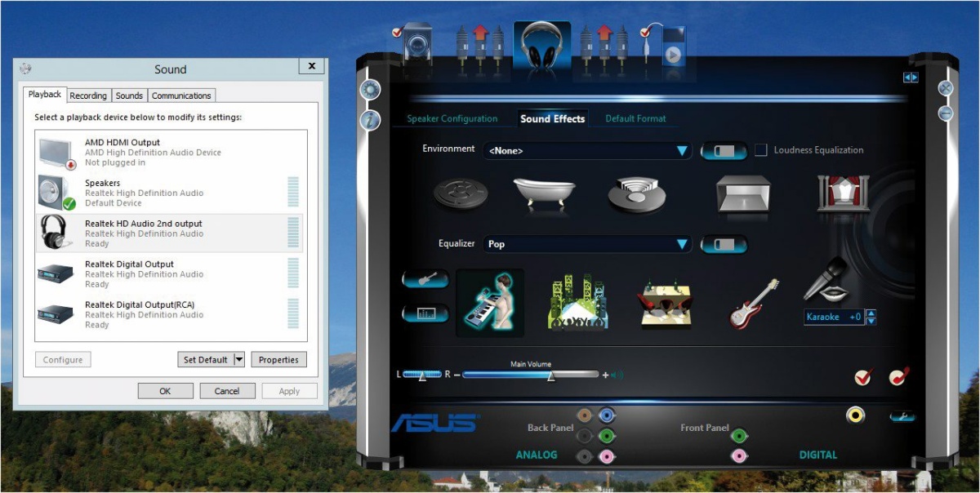Increase the Karaoke key value stepper
Image resolution: width=980 pixels, height=493 pixels.
tap(871, 313)
